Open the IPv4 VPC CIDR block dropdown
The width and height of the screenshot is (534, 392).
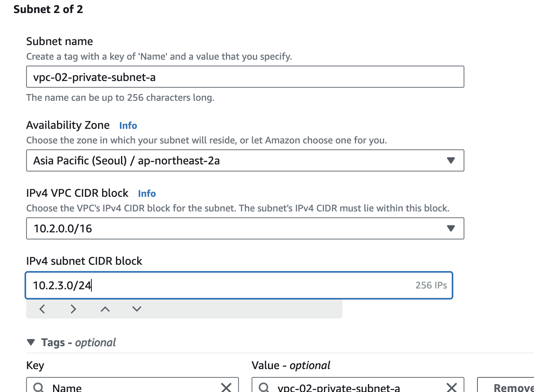point(451,228)
